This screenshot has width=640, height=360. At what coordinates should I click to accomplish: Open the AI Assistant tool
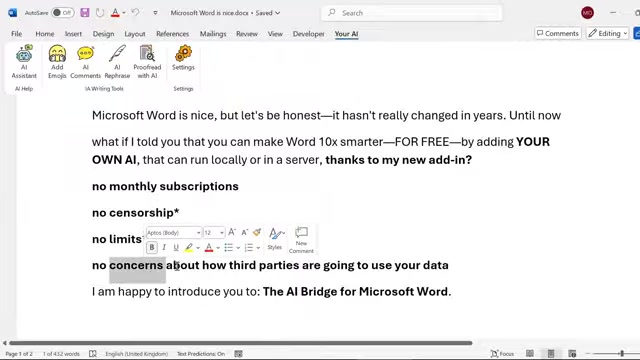point(24,62)
